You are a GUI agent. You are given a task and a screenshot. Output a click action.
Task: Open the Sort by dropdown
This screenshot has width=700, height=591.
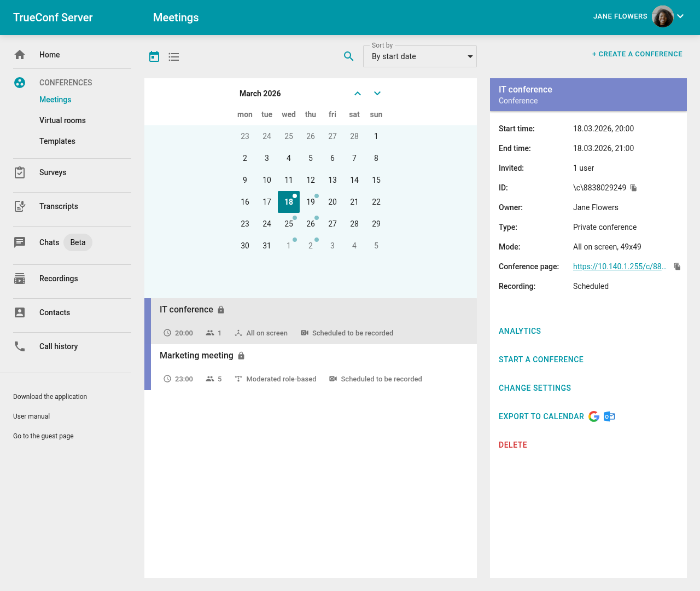coord(420,56)
